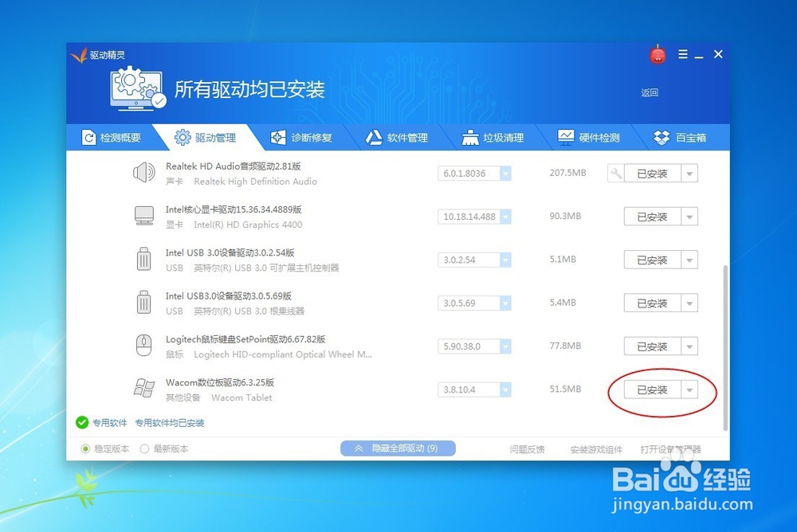797x532 pixels.
Task: Click the Intel USB3.0 3.0.5.69 device icon
Action: (x=143, y=303)
